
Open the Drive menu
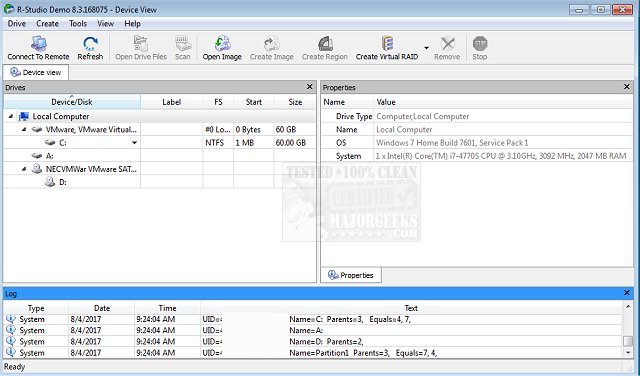pos(17,24)
